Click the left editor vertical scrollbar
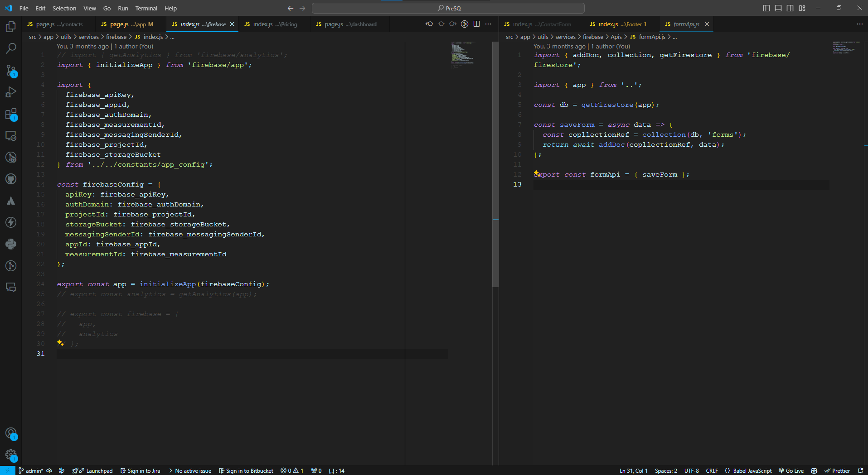Viewport: 868px width, 475px height. pyautogui.click(x=495, y=164)
